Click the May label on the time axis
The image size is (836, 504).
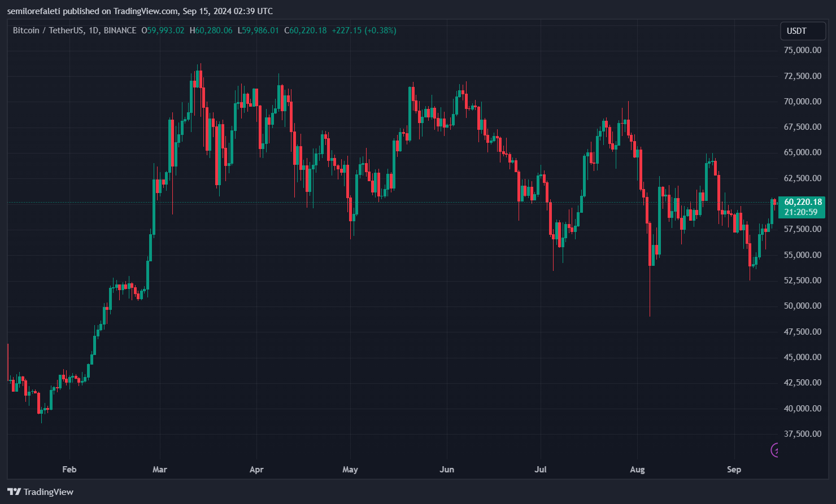click(x=350, y=470)
